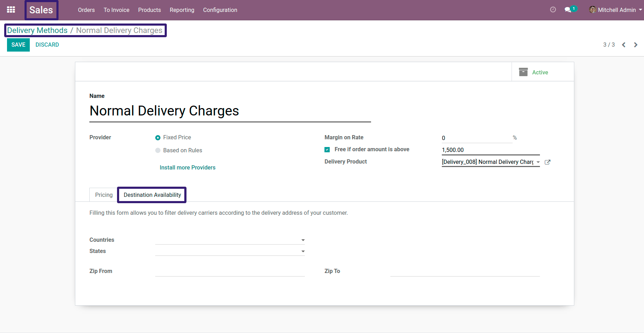Click the DISCARD button
644x333 pixels.
click(47, 45)
